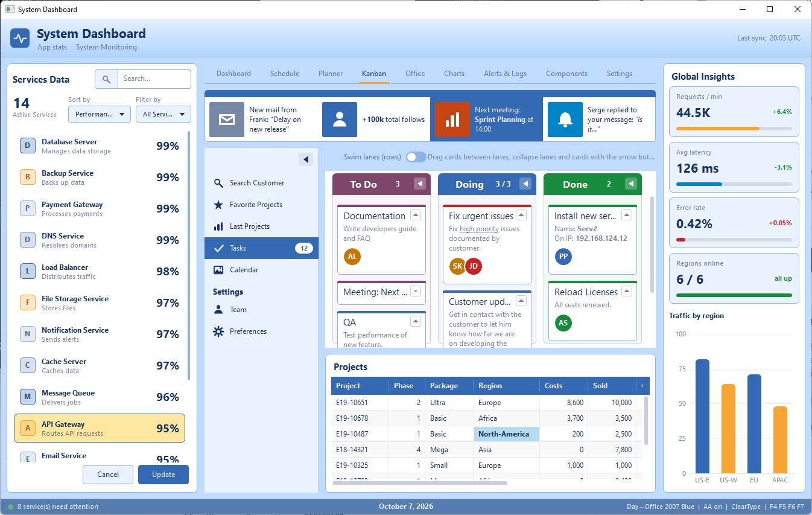Click the Requests / min orange progress bar
Image resolution: width=812 pixels, height=515 pixels.
click(x=718, y=129)
